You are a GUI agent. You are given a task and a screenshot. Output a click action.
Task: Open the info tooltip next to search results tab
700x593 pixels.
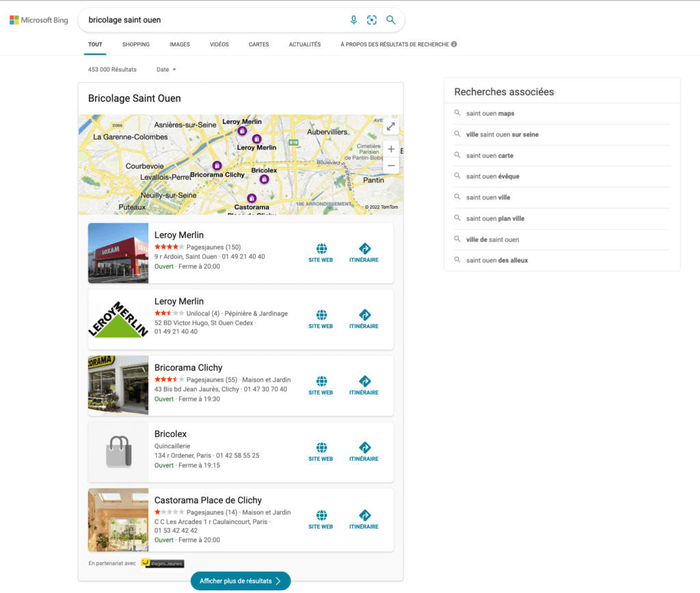tap(453, 44)
